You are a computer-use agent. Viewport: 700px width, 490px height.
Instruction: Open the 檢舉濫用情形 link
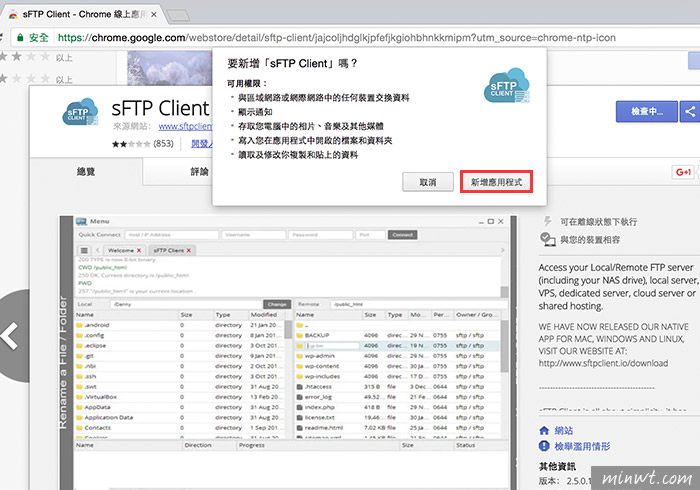tap(582, 446)
